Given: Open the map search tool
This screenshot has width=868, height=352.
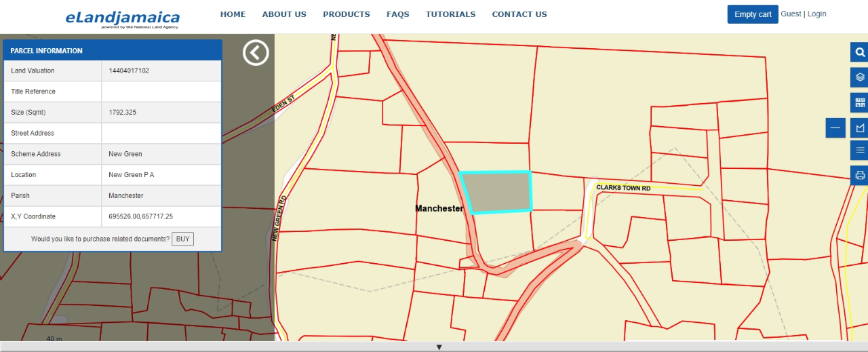Looking at the screenshot, I should point(859,52).
